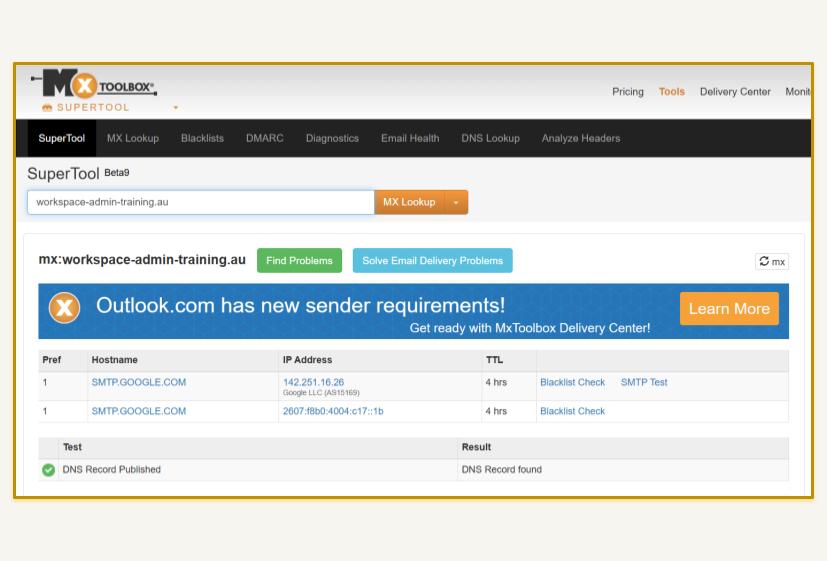The width and height of the screenshot is (827, 561).
Task: Open first SMTP.GOOGLE.COM hostname link
Action: 139,382
